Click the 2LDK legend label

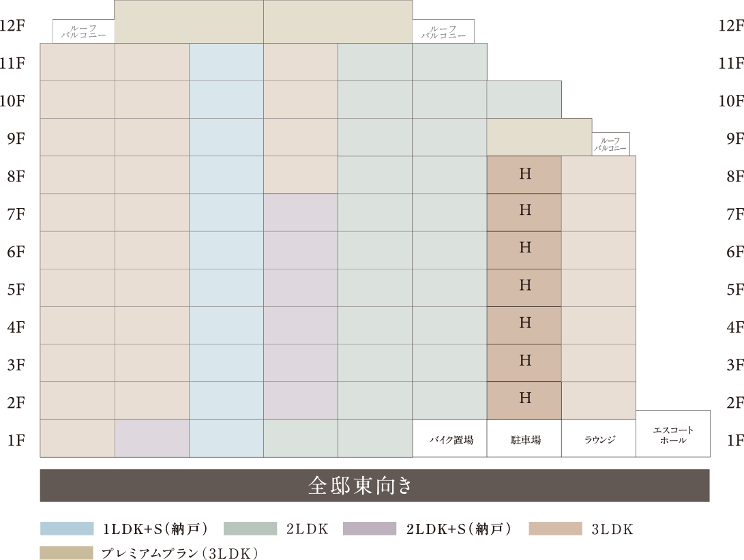308,529
